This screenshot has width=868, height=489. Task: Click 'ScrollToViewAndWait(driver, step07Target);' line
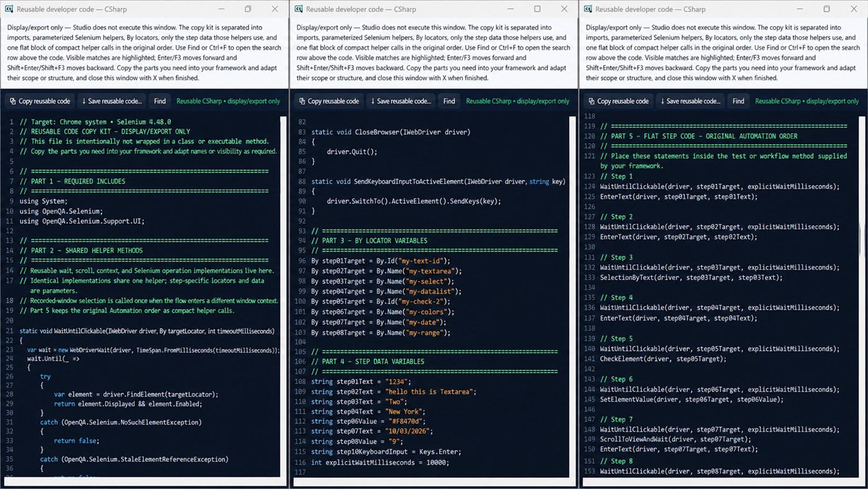coord(675,439)
